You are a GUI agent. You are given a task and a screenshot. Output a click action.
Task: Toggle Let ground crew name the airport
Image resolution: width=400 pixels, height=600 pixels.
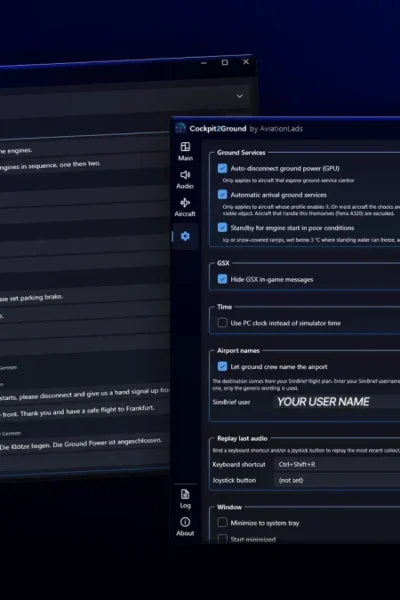click(x=222, y=367)
